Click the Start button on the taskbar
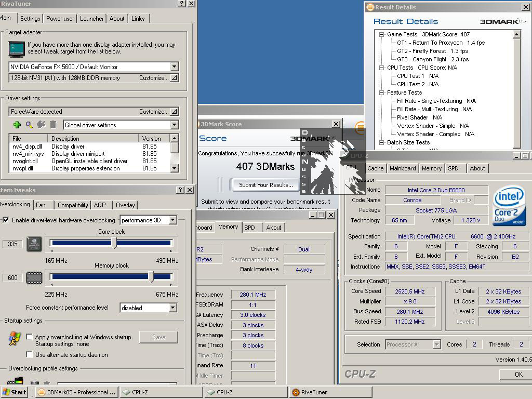532x399 pixels. tap(15, 392)
